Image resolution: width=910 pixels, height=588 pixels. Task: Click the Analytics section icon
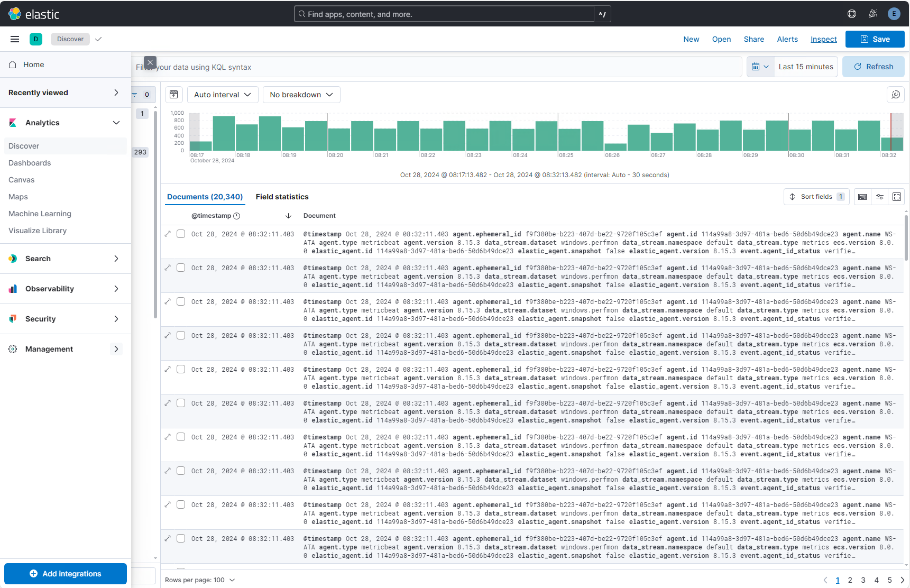tap(13, 123)
